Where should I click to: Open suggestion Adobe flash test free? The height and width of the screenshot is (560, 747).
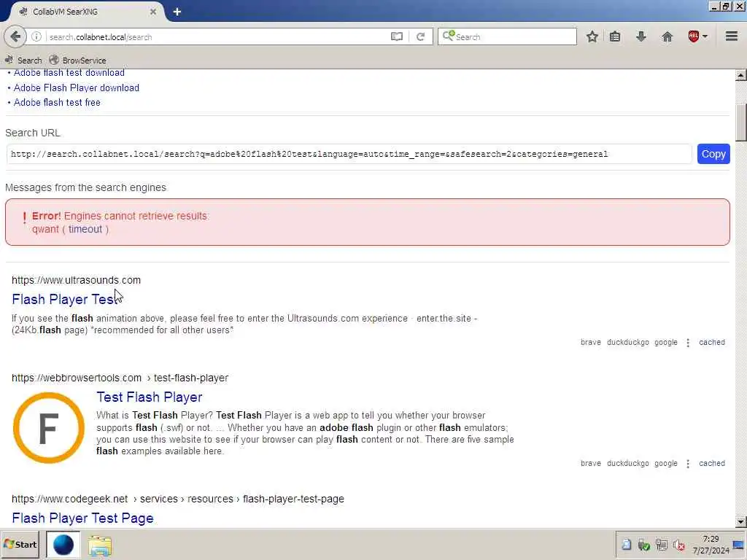57,102
